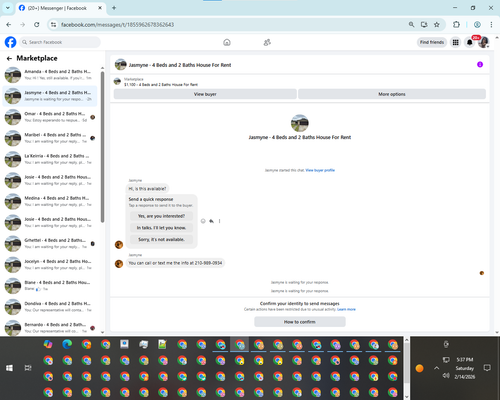Click the zoom magnifier icon in address bar
Viewport: 500px width, 400px height.
411,25
